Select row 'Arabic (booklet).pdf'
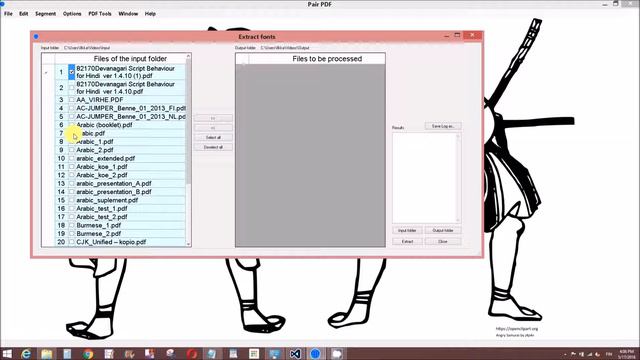Image resolution: width=640 pixels, height=360 pixels. pos(120,125)
